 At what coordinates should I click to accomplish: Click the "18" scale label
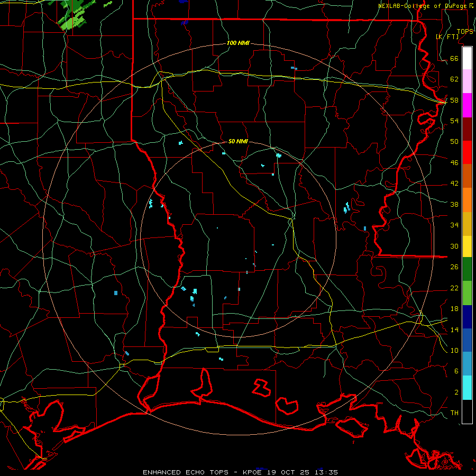tap(454, 309)
